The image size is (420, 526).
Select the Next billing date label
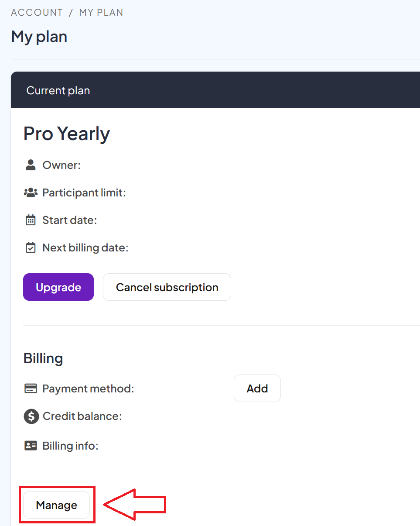click(85, 248)
